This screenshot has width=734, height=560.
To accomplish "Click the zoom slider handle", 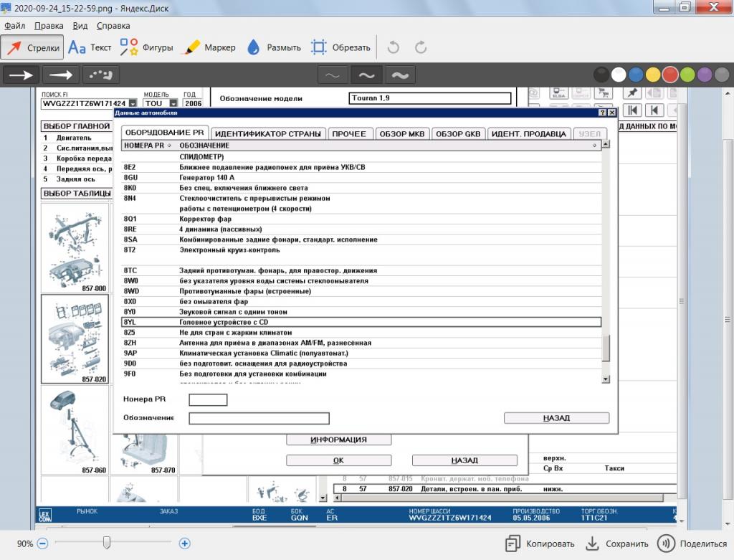I will tap(107, 543).
